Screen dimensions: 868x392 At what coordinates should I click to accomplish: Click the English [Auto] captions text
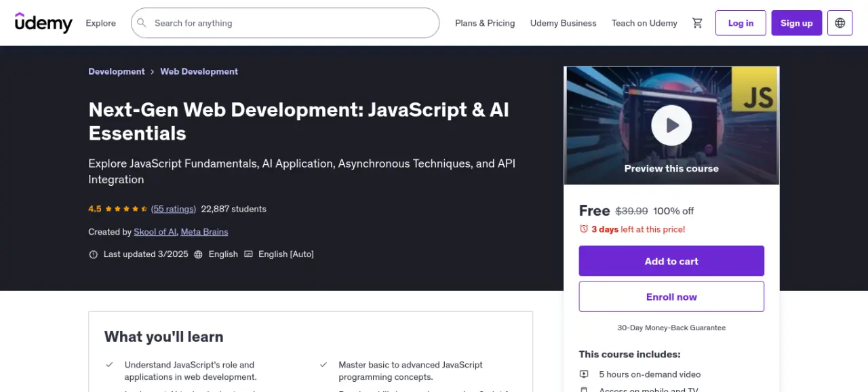[286, 254]
